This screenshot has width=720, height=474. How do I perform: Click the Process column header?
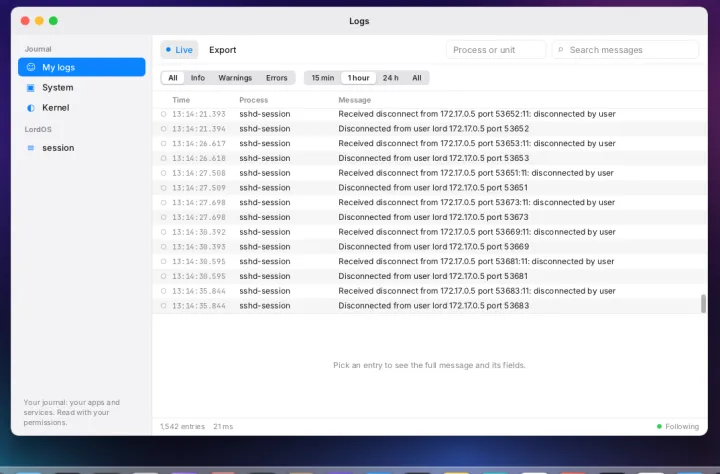click(253, 100)
